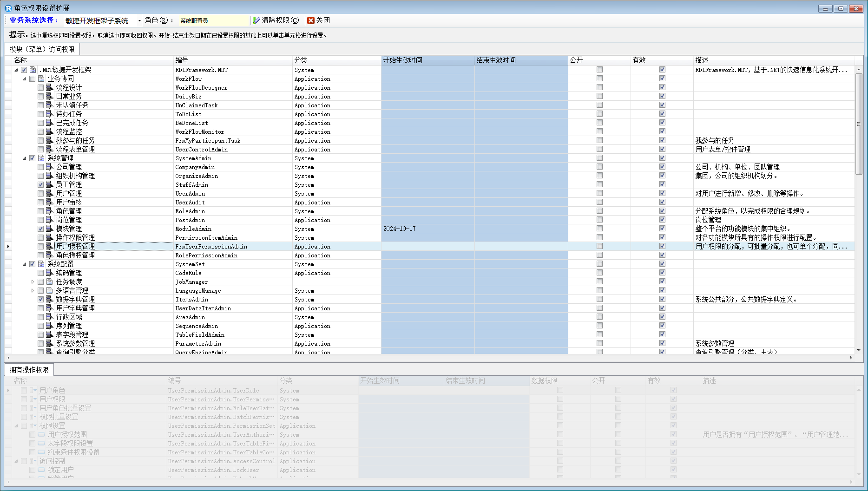
Task: Click the document icon next to 系统配置
Action: click(x=41, y=264)
